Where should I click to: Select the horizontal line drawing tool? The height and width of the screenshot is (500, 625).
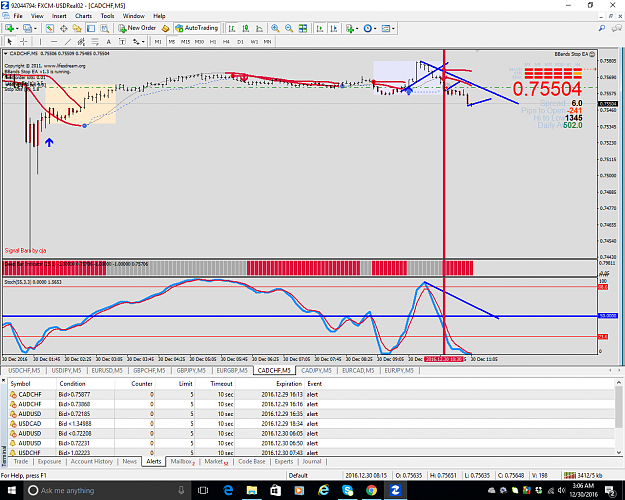(x=54, y=41)
